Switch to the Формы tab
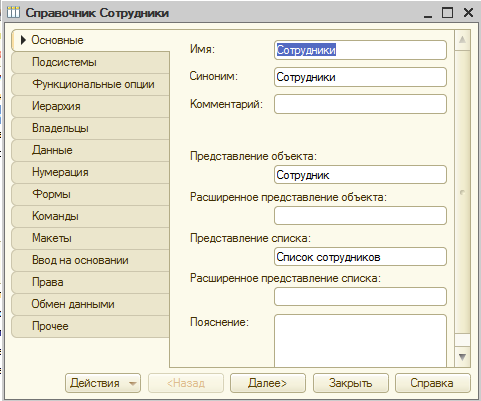Screen dimensions: 481x401 click(x=90, y=194)
